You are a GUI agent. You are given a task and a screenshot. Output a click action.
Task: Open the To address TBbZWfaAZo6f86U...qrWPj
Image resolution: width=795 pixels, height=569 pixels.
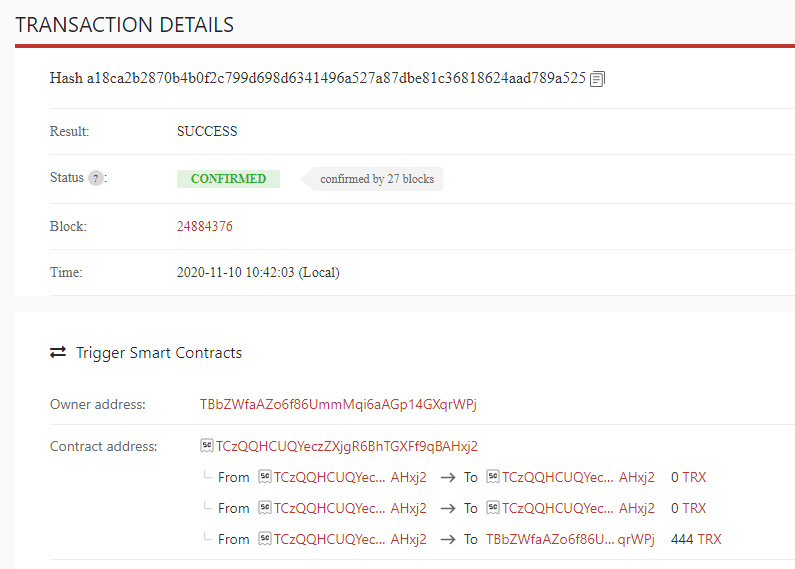(570, 539)
